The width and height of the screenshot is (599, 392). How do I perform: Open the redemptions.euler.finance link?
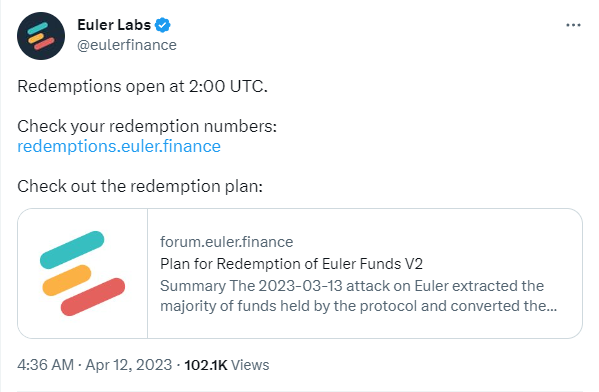point(119,146)
